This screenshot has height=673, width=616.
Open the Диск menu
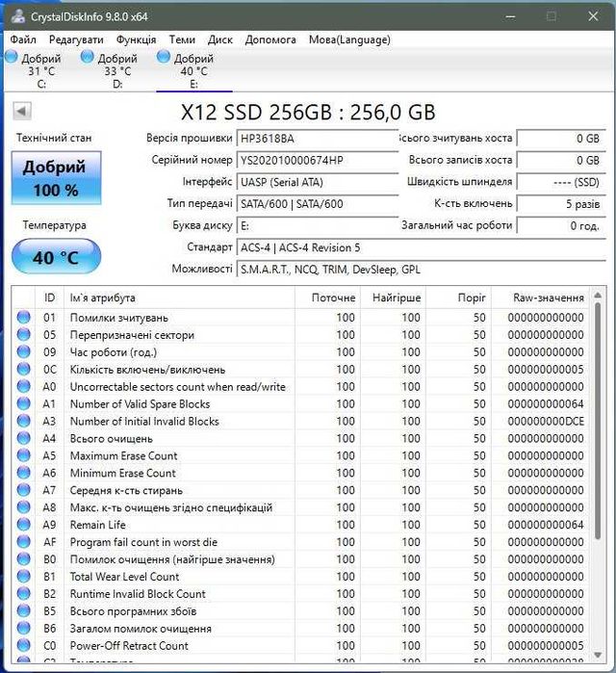point(220,39)
